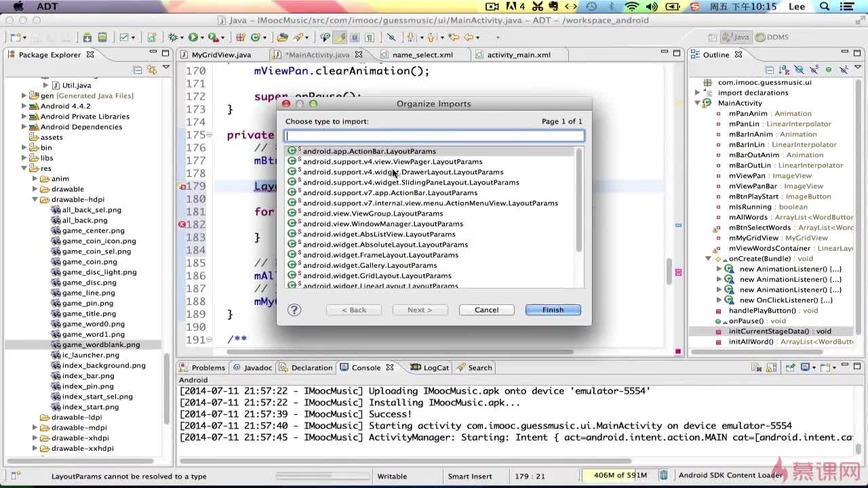This screenshot has width=868, height=488.
Task: Expand the drawable-mdpi folder
Action: point(35,428)
